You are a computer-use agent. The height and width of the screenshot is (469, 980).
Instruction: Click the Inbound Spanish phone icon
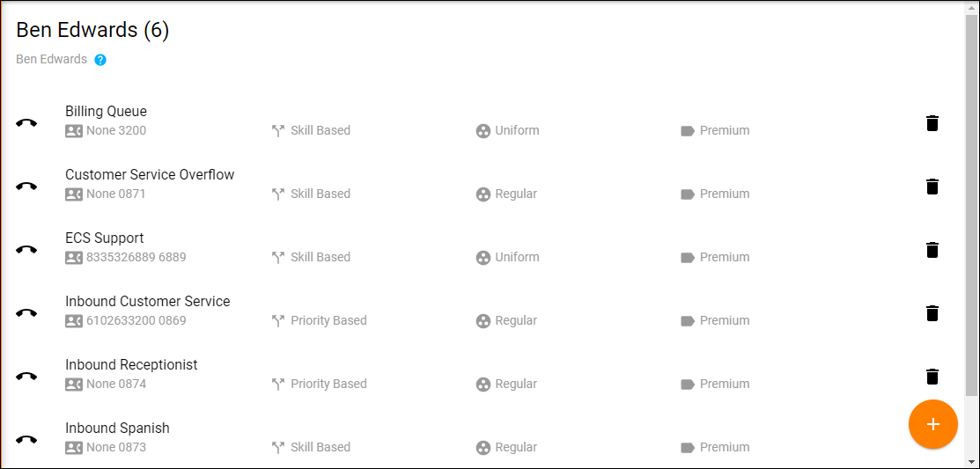coord(26,440)
